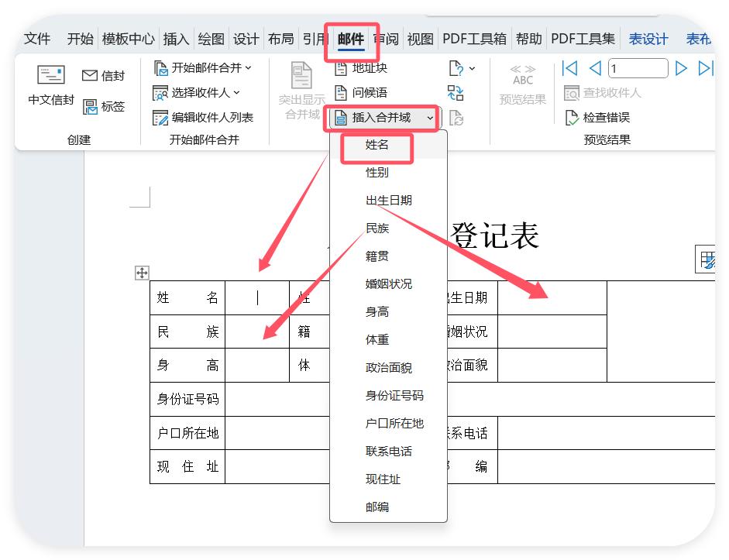Click the 身份证号码 table label cell
The width and height of the screenshot is (729, 560).
click(x=187, y=399)
